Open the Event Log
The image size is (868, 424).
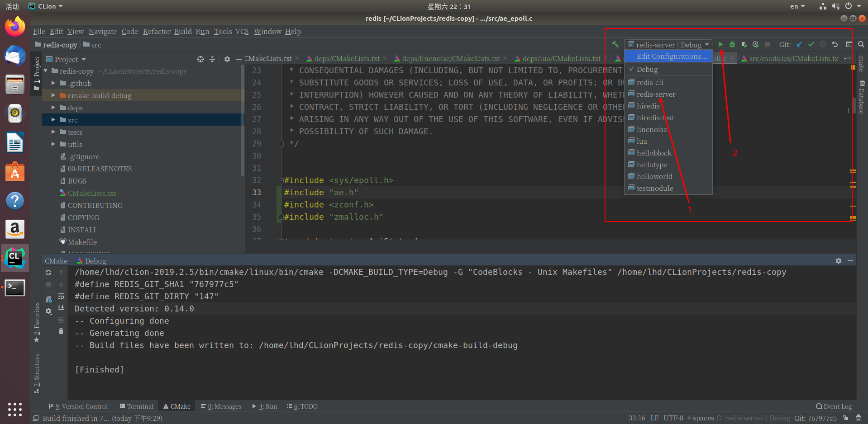pyautogui.click(x=834, y=406)
